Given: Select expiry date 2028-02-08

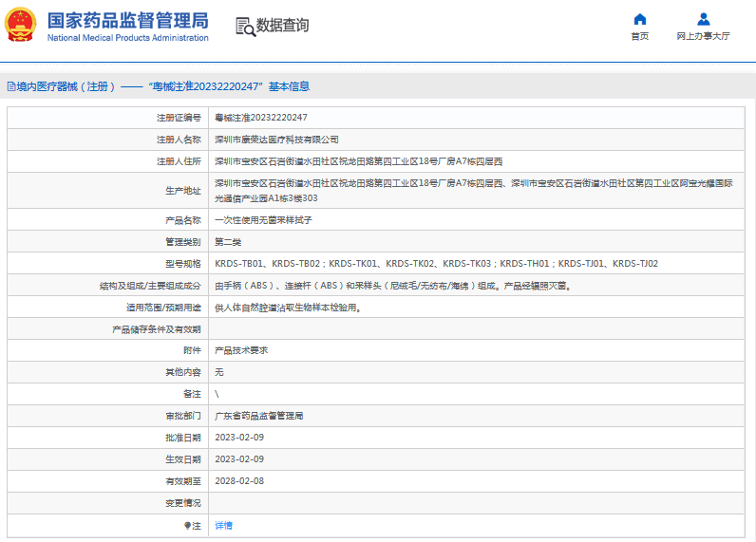Looking at the screenshot, I should coord(239,481).
